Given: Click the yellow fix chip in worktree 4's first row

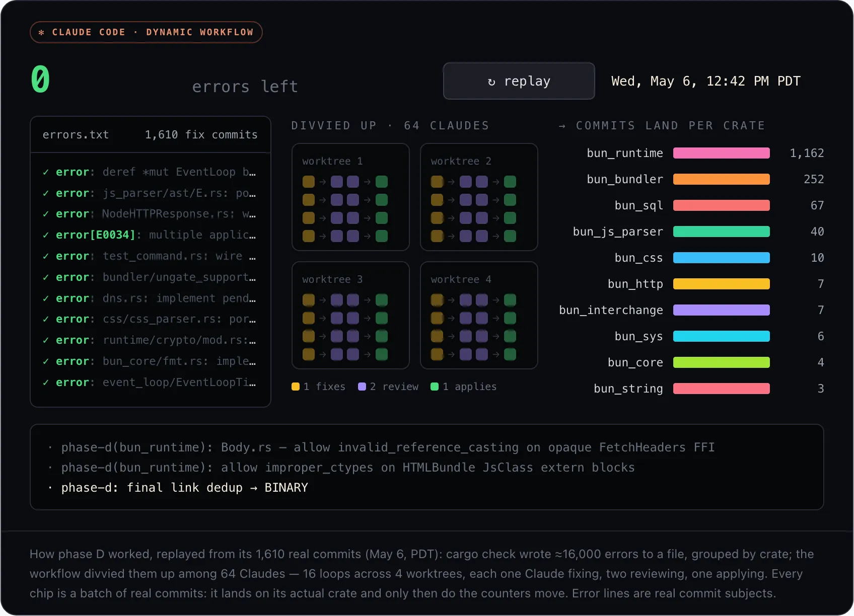Looking at the screenshot, I should [x=437, y=300].
